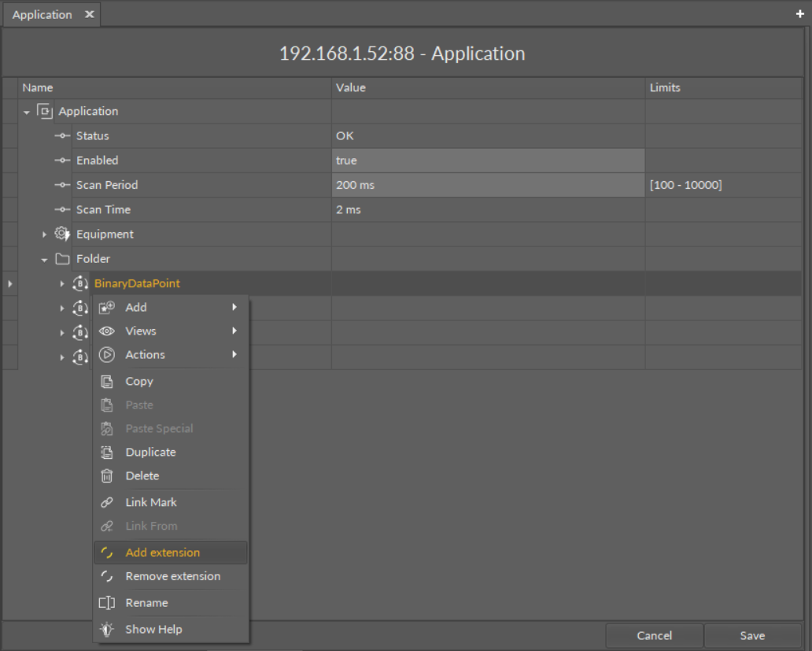The image size is (812, 651).
Task: Edit the Enabled value field showing true
Action: point(488,161)
